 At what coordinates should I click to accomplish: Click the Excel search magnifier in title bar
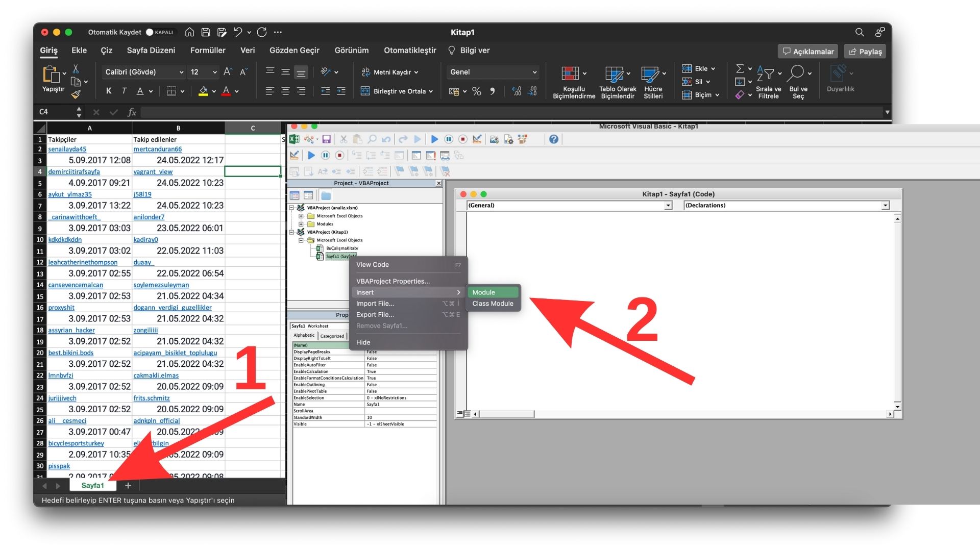860,32
